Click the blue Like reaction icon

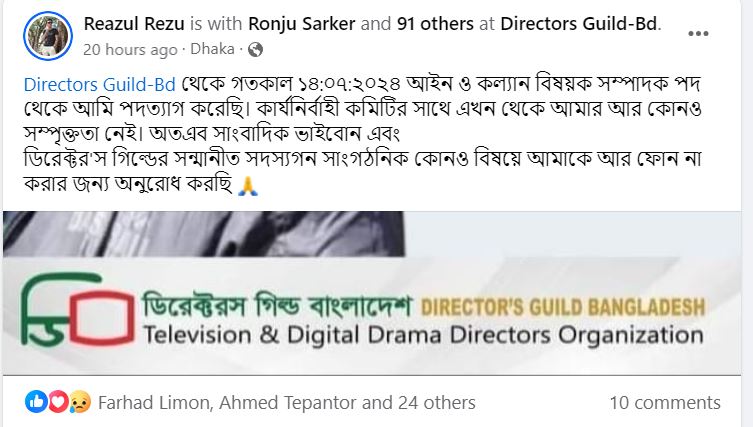pyautogui.click(x=36, y=402)
